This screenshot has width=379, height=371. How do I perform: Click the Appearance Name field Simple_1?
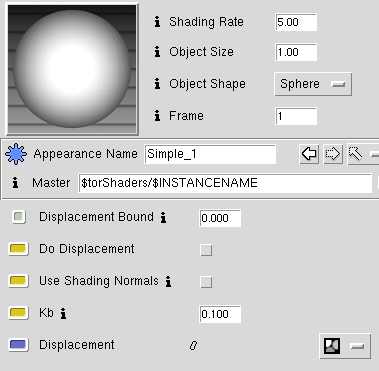[x=210, y=154]
